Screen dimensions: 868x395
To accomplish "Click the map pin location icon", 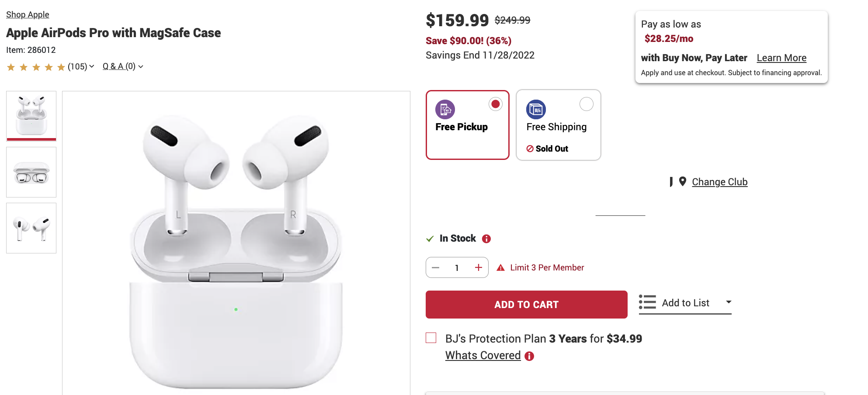I will click(682, 181).
